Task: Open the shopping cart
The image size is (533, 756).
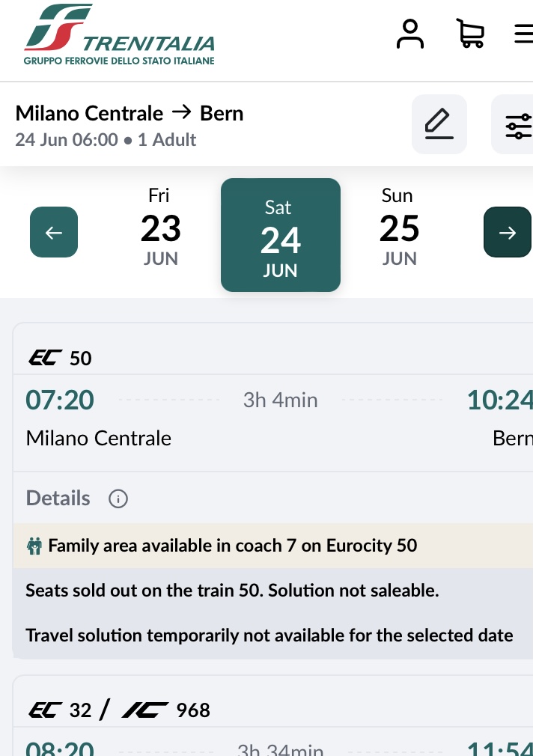Action: coord(470,33)
